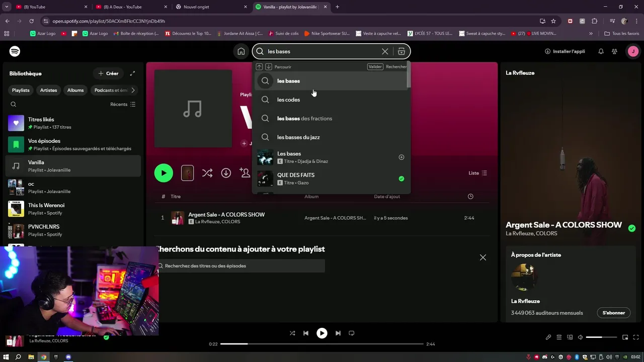Adjust the Spotify volume slider
The image size is (644, 362).
point(601,337)
